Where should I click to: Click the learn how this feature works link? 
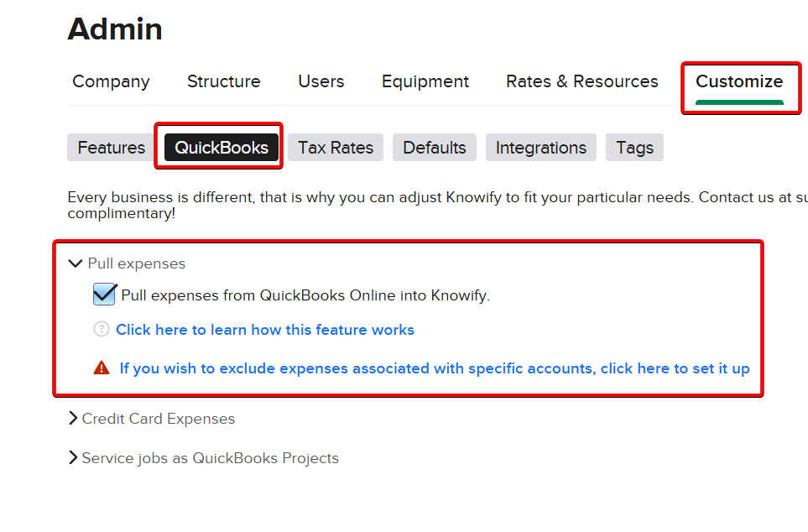pyautogui.click(x=265, y=330)
